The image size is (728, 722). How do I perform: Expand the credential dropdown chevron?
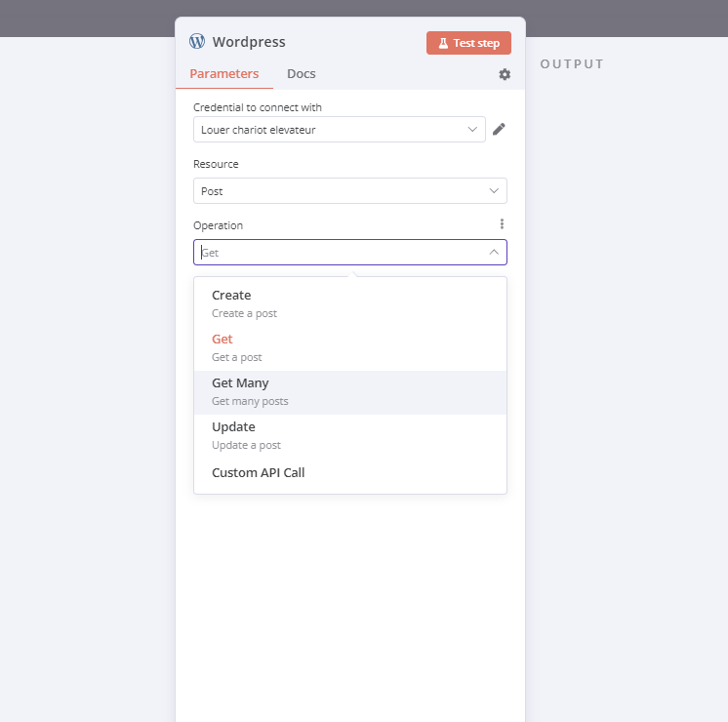(472, 130)
